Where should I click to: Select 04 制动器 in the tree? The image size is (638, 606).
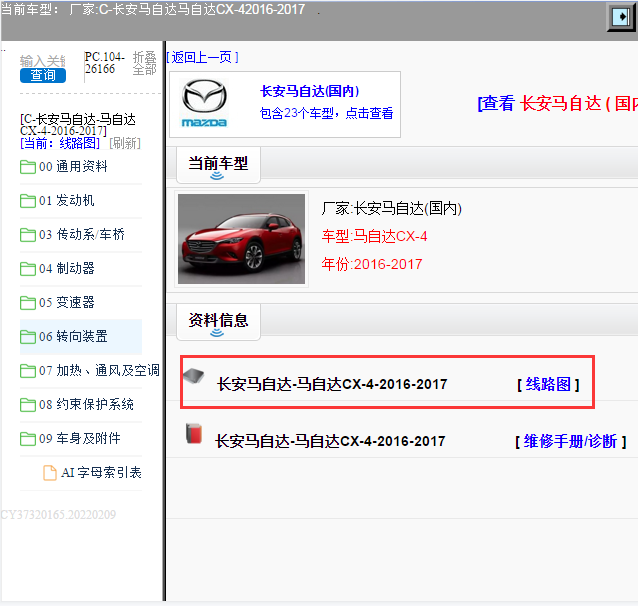click(67, 269)
